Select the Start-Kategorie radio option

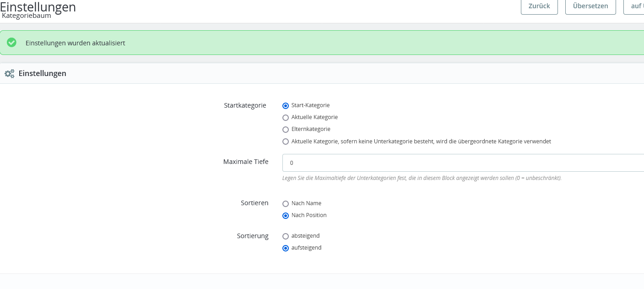tap(286, 105)
